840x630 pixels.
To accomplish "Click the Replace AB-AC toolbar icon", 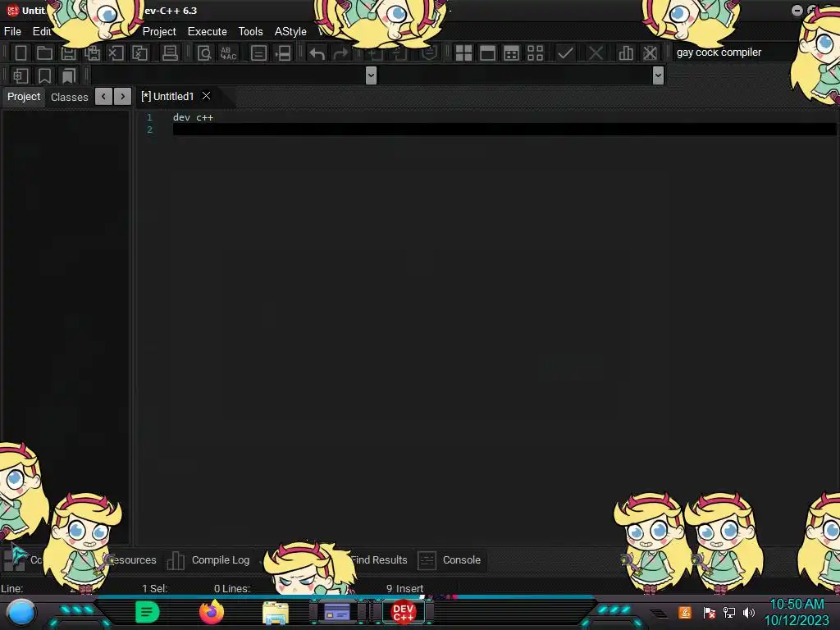I will point(229,52).
